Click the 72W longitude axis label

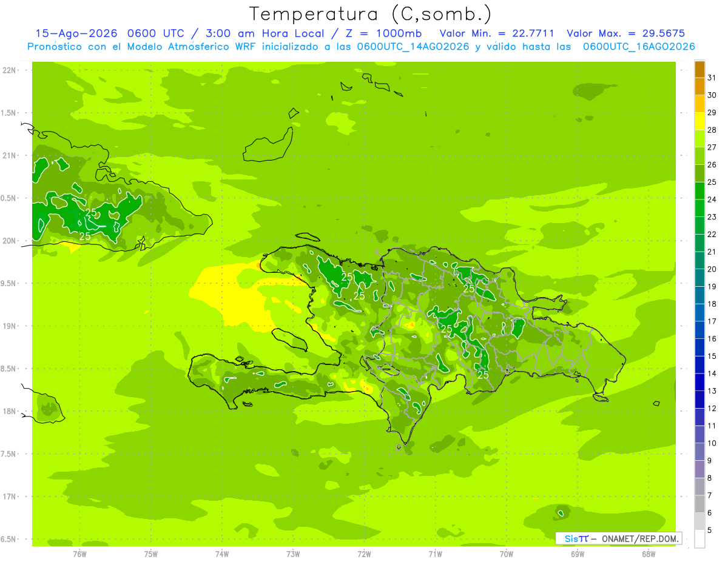click(x=364, y=554)
